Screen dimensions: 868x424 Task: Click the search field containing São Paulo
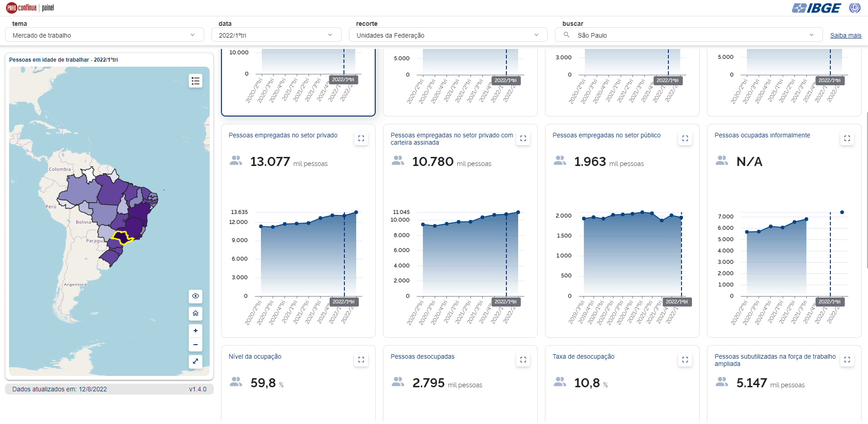pos(688,35)
